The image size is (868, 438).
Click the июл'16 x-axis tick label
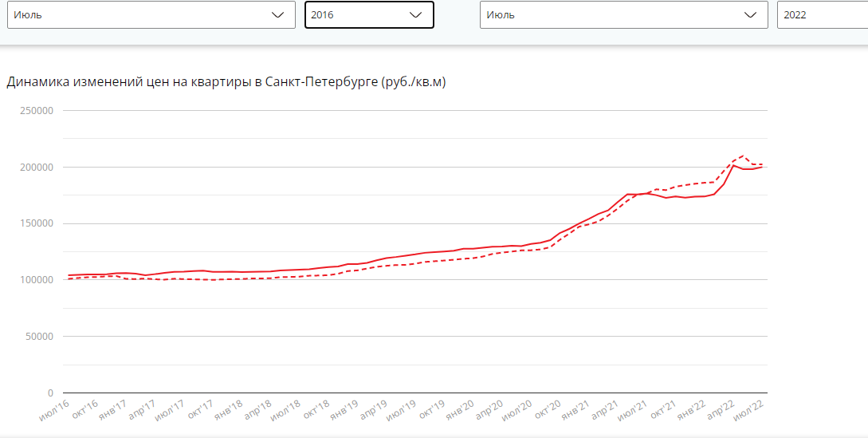[x=55, y=412]
